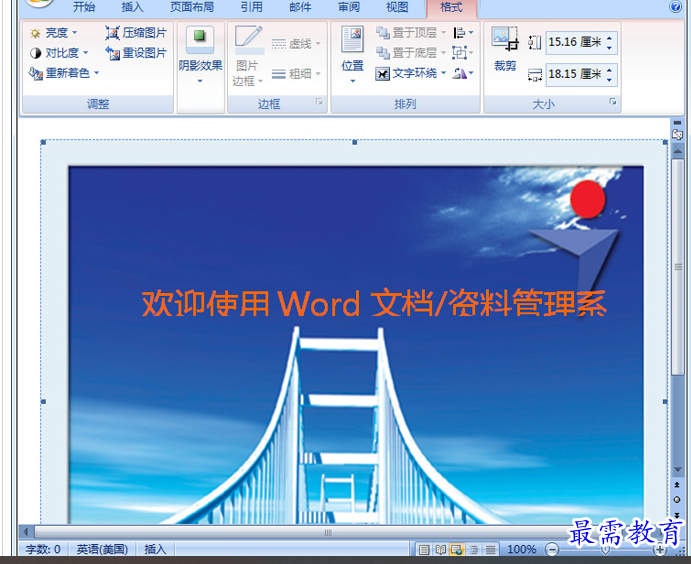Screen dimensions: 691x564
Task: Click the 重设图片 reset picture icon
Action: tap(112, 53)
